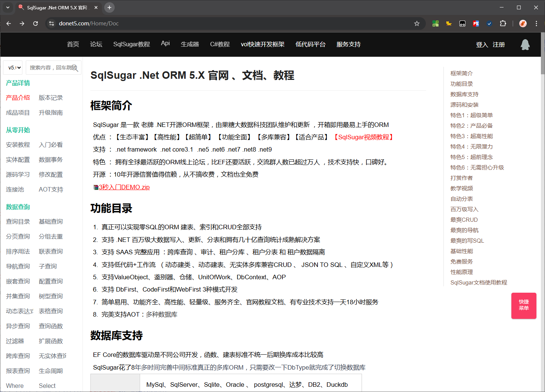View site information icon in address bar
The height and width of the screenshot is (392, 545).
coord(52,24)
